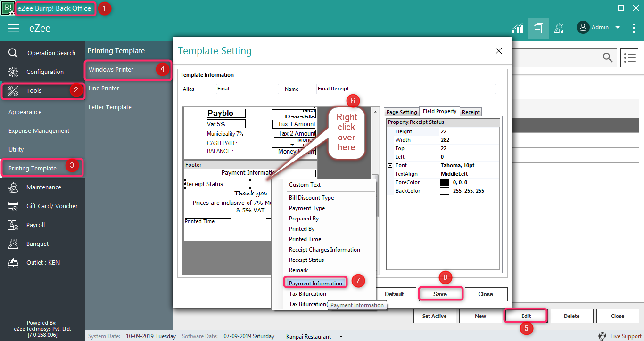Open the hamburger menu icon
Viewport: 644px width, 341px height.
(x=14, y=28)
